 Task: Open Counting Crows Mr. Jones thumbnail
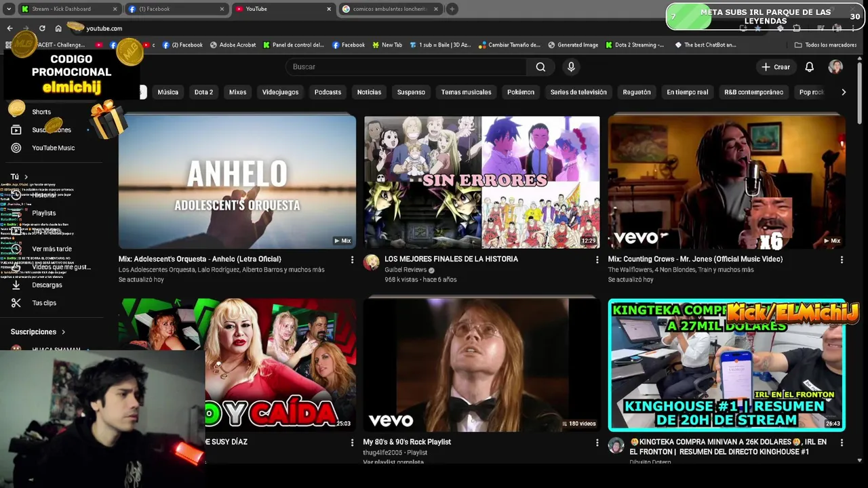(x=726, y=182)
